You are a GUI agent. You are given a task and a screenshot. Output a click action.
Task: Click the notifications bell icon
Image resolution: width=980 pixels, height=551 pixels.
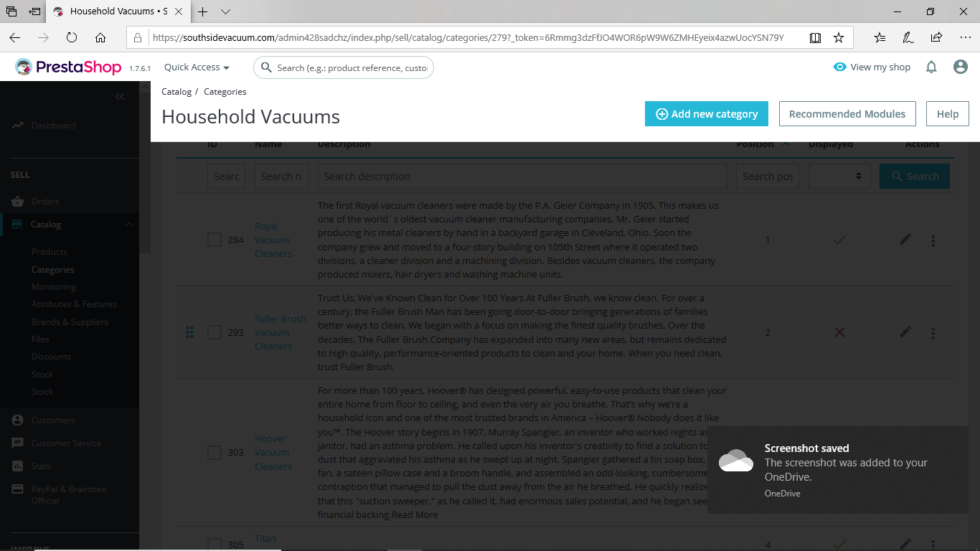pyautogui.click(x=931, y=67)
